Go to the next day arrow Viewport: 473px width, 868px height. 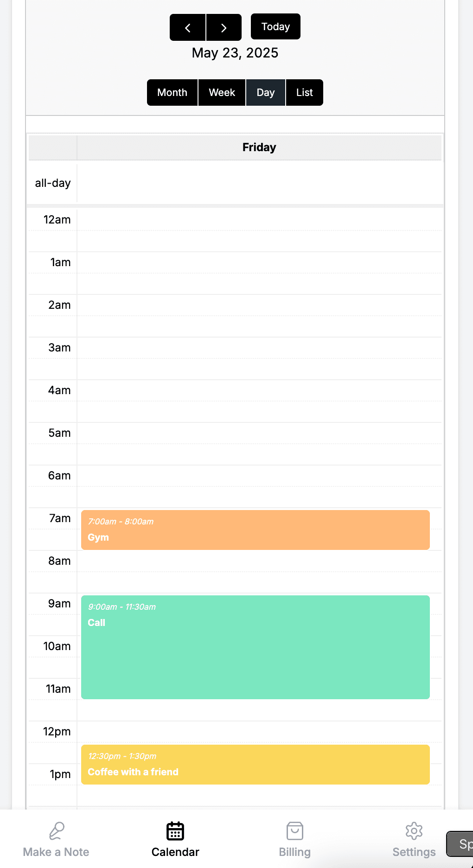tap(224, 27)
